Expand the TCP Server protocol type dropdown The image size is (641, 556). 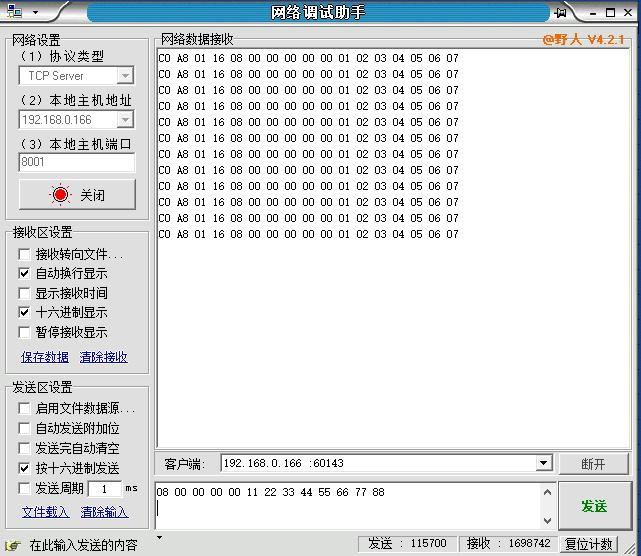tap(125, 76)
